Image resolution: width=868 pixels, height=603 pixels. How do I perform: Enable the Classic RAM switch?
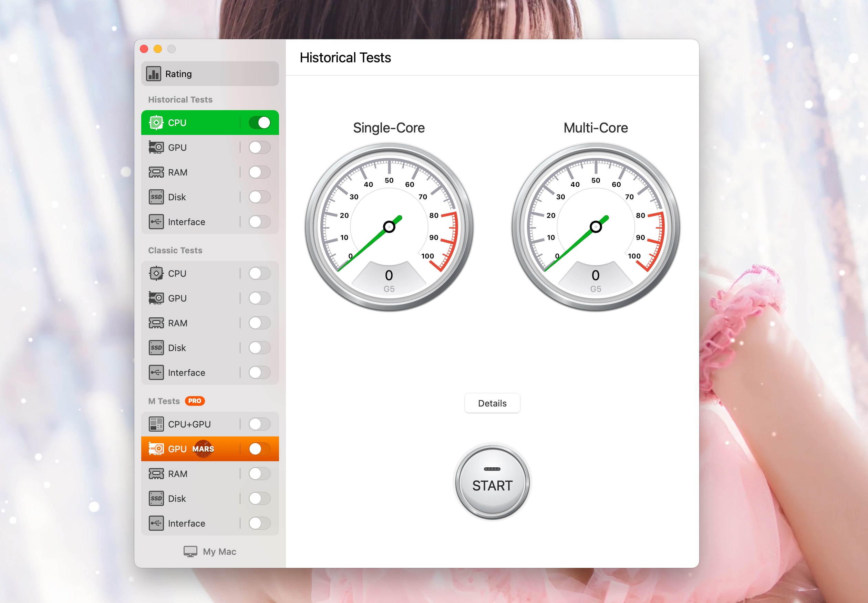coord(259,323)
